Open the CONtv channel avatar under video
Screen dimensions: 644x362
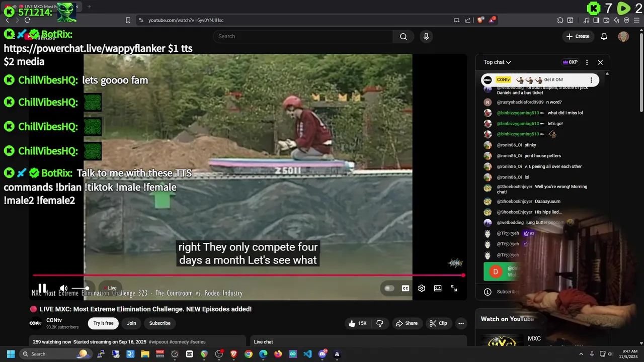[35, 323]
